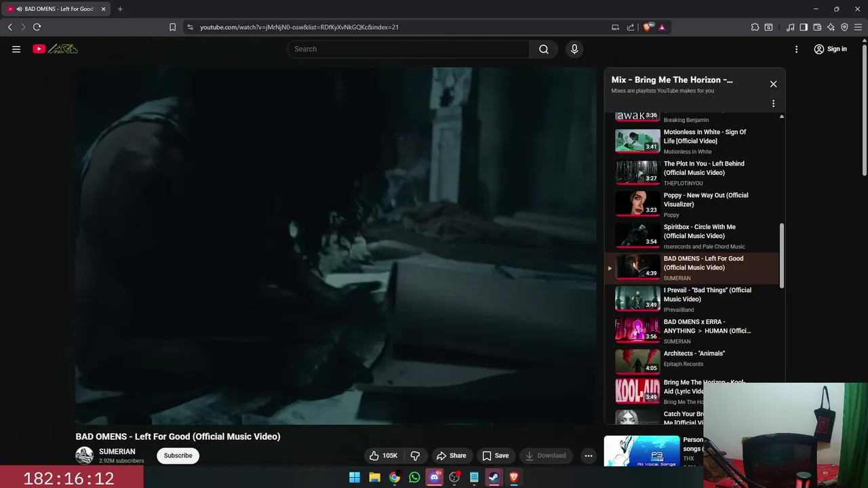Click Kool-Aid video thumbnail
Screen dimensions: 868x488
[x=637, y=391]
